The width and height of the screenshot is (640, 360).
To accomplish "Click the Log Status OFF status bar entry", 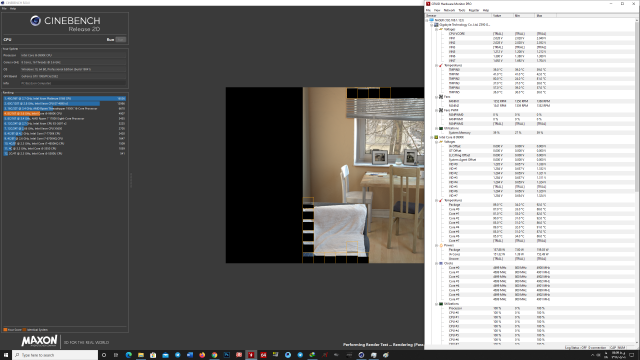I will (576, 348).
